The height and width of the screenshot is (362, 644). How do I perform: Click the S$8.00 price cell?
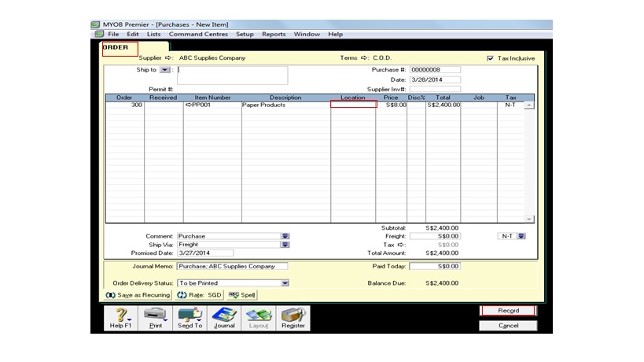tap(391, 105)
